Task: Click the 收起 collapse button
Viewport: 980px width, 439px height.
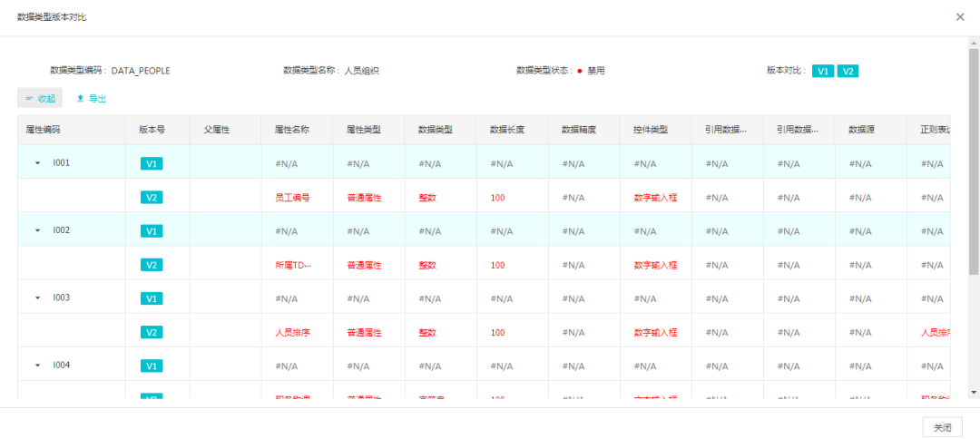Action: point(40,98)
